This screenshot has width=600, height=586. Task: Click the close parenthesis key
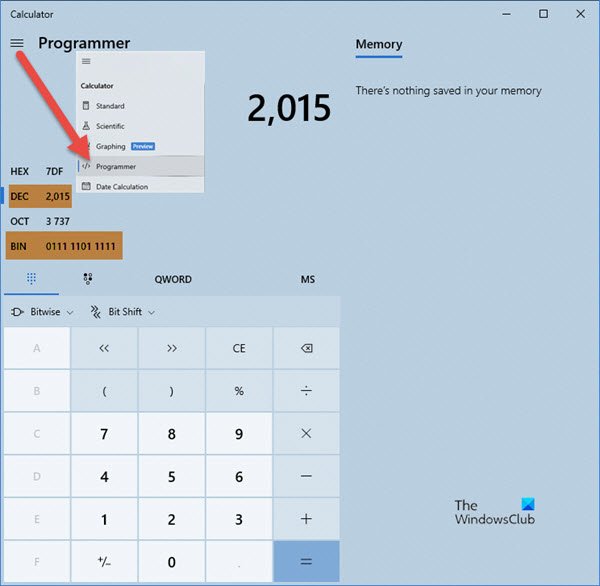(171, 391)
